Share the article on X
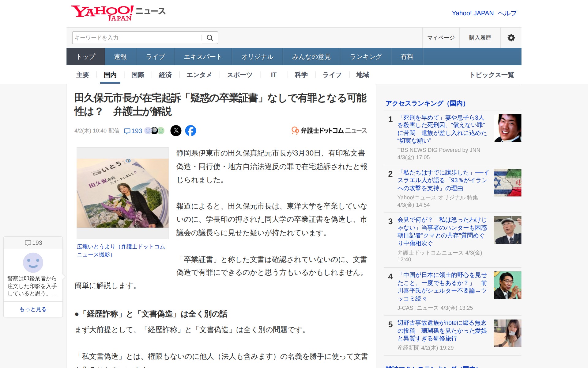The height and width of the screenshot is (368, 588). click(x=176, y=131)
